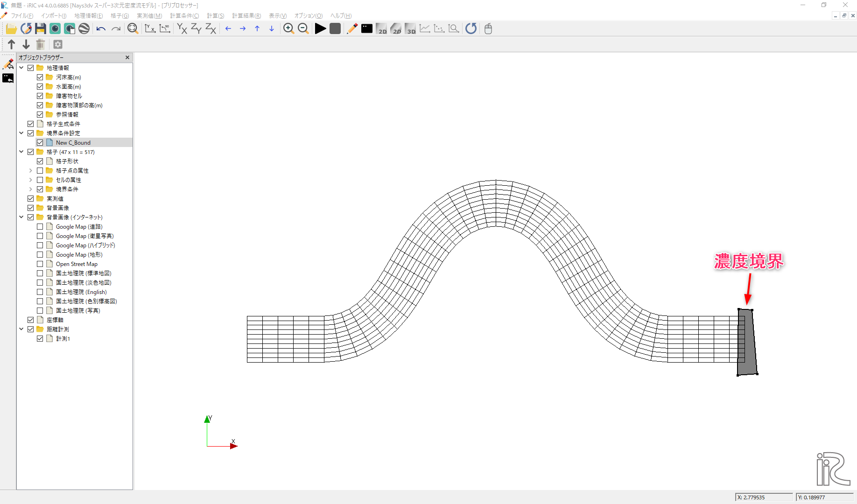Click the Zoom In magnifier icon
The height and width of the screenshot is (504, 857).
click(288, 29)
